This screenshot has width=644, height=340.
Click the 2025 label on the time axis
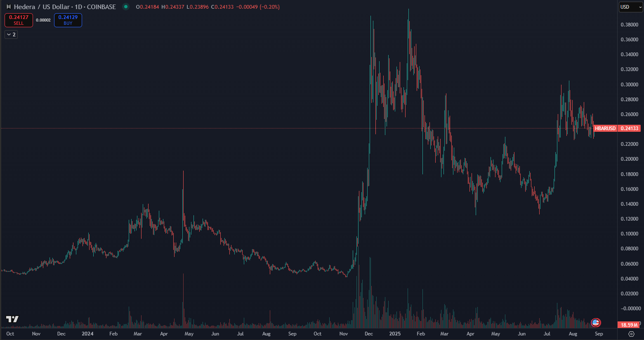click(x=395, y=334)
